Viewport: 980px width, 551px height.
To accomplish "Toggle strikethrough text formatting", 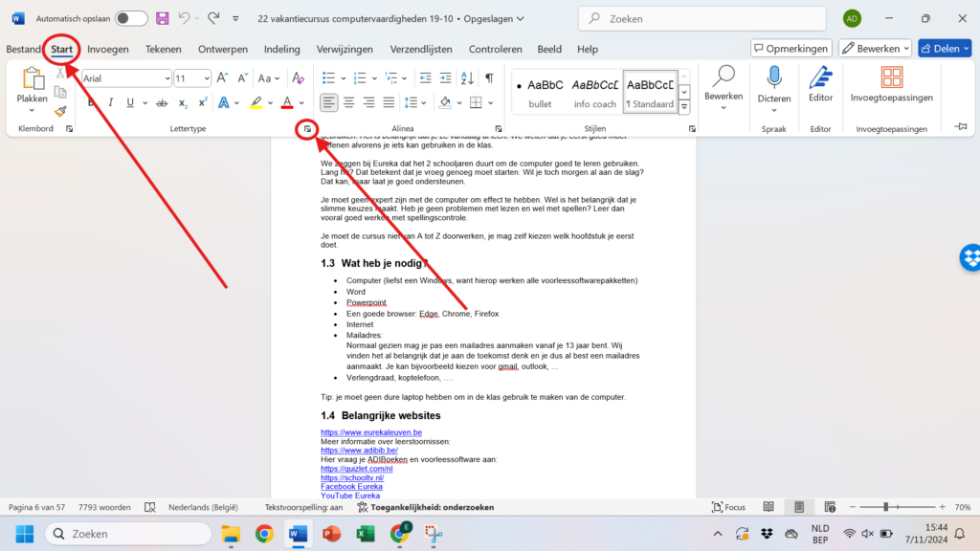I will click(161, 102).
